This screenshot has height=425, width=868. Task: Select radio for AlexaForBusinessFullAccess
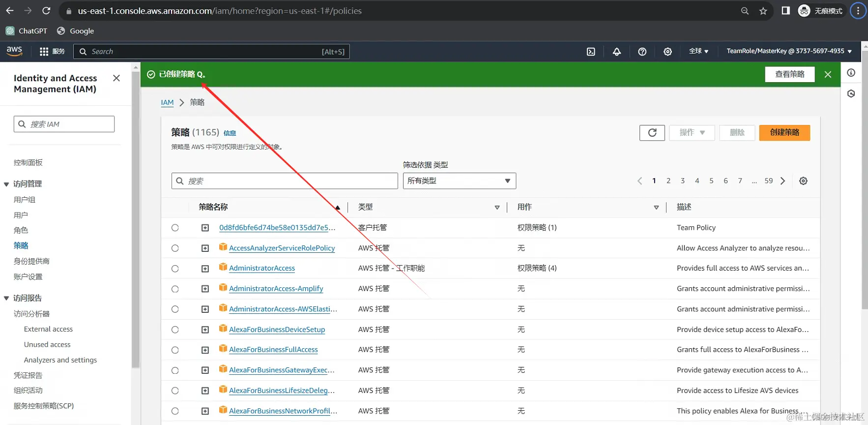(x=175, y=350)
